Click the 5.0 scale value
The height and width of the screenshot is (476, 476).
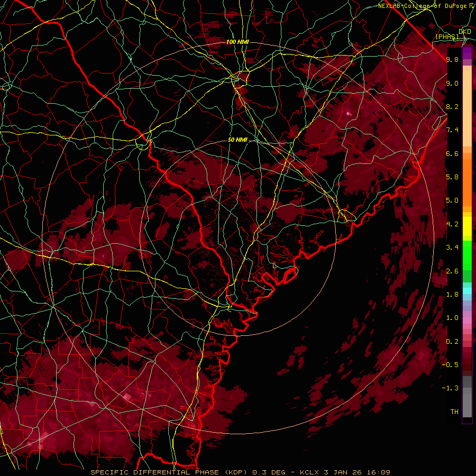point(452,200)
